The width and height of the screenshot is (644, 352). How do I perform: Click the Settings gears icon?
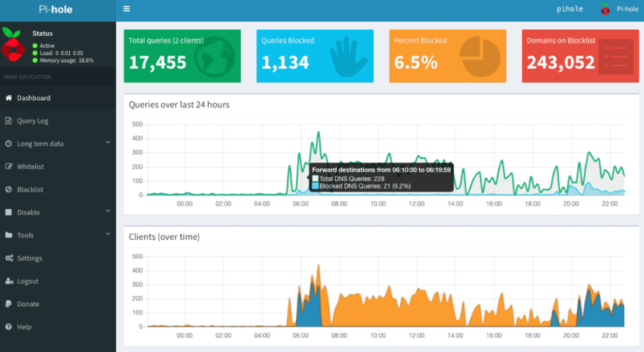tap(9, 258)
